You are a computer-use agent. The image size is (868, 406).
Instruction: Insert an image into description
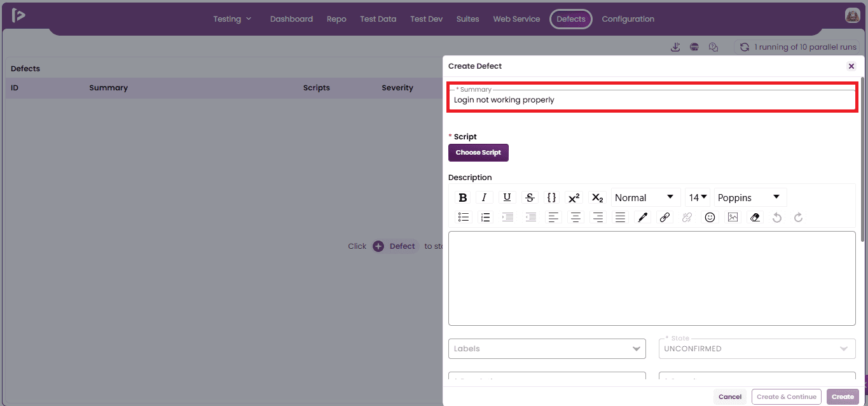tap(733, 218)
